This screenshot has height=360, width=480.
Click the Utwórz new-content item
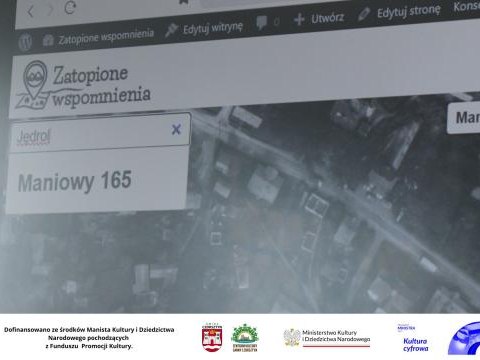coord(319,18)
